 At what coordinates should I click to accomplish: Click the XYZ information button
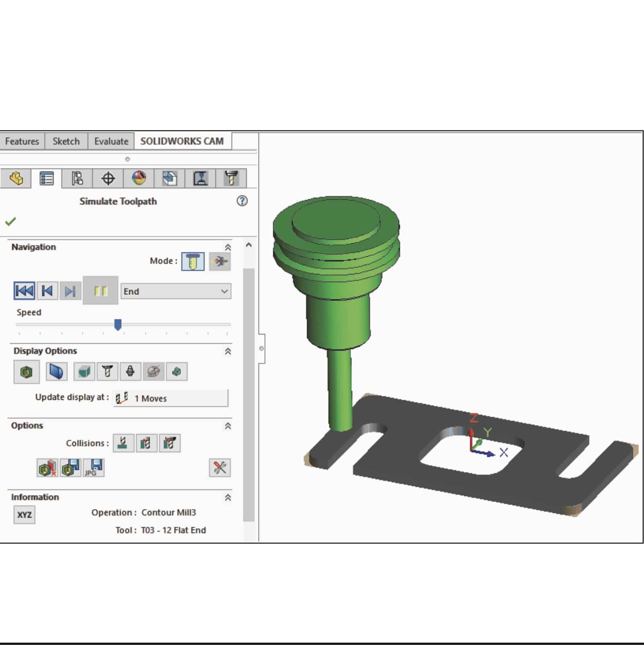click(x=24, y=515)
